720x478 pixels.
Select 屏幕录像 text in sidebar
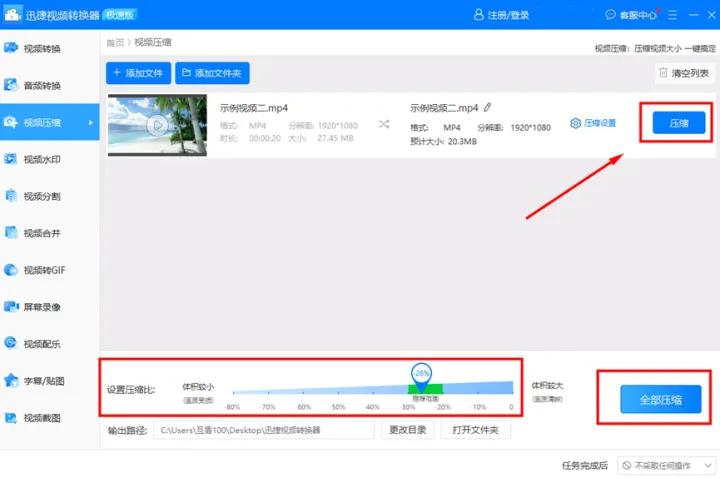pyautogui.click(x=42, y=307)
